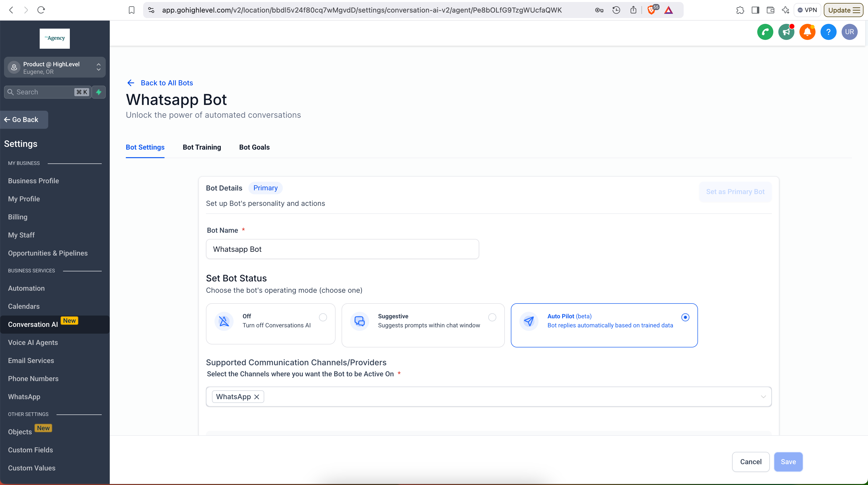Click the Go Back sidebar button
The width and height of the screenshot is (868, 485).
24,119
